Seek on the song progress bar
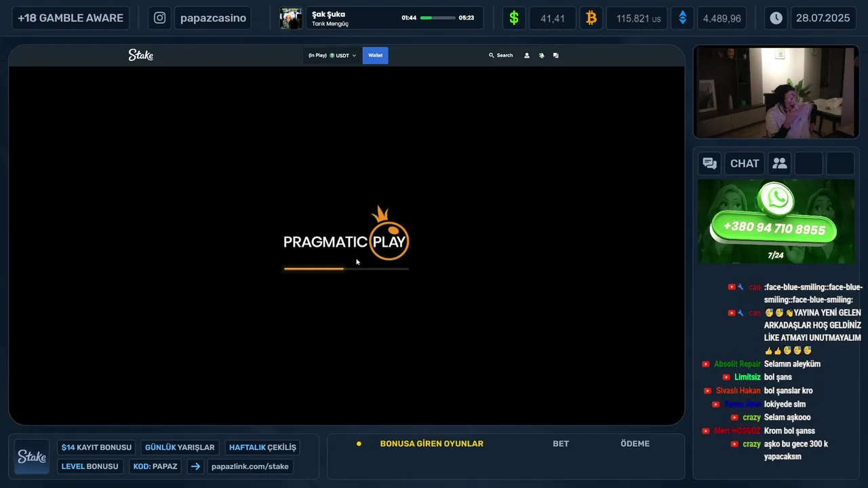The height and width of the screenshot is (488, 868). pyautogui.click(x=437, y=18)
